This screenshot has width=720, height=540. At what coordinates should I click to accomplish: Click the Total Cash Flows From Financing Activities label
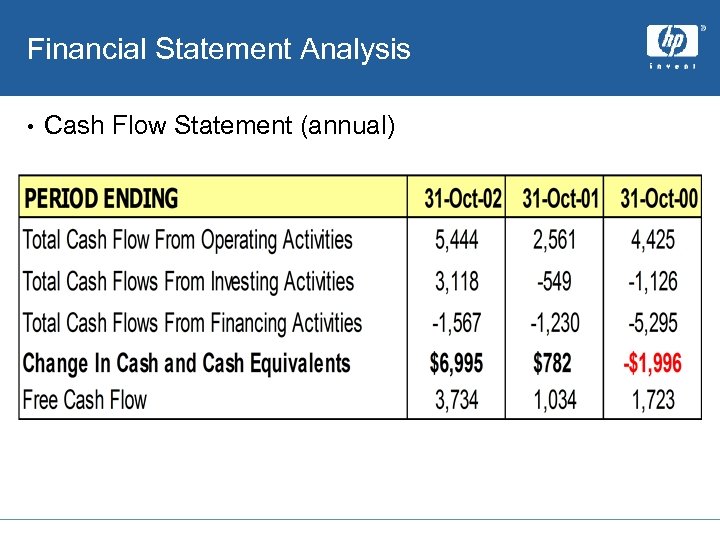click(192, 323)
